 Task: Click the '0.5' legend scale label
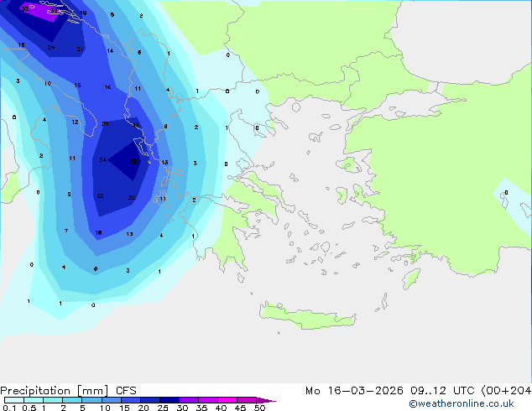click(29, 408)
